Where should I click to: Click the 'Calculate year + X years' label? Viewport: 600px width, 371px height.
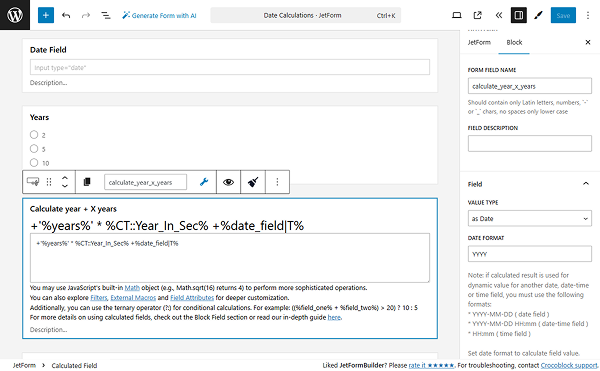point(73,209)
